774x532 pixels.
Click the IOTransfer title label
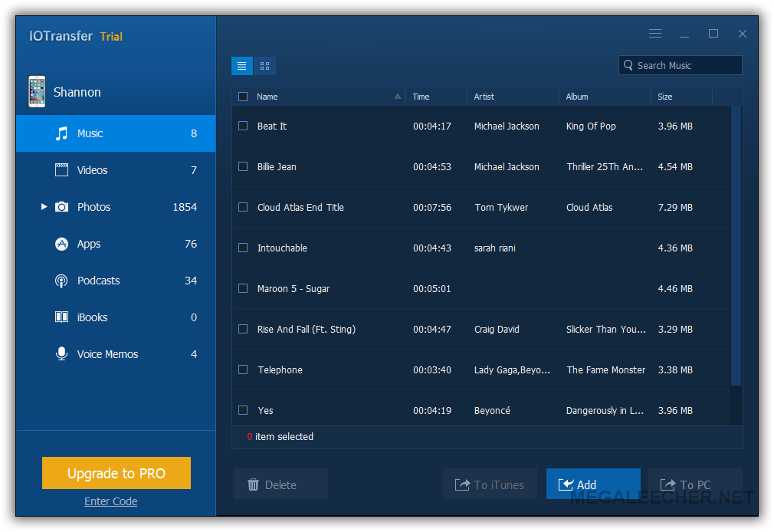pyautogui.click(x=61, y=36)
